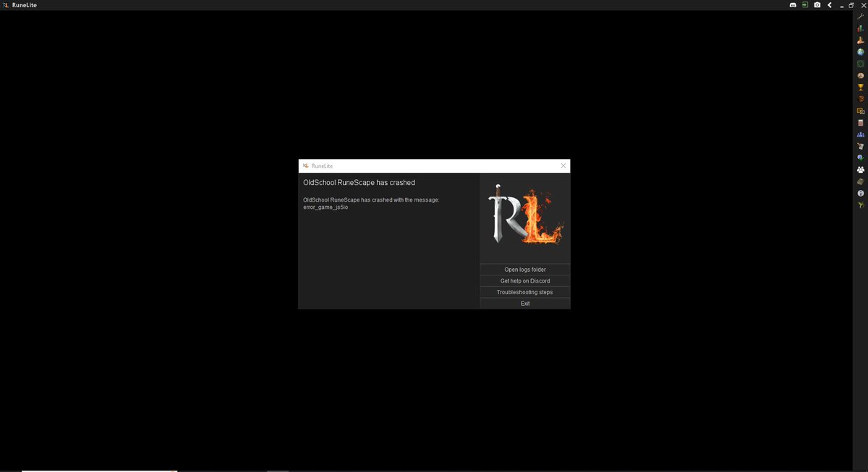Click the orange icon below bar chart
Image resolution: width=868 pixels, height=472 pixels.
(861, 40)
